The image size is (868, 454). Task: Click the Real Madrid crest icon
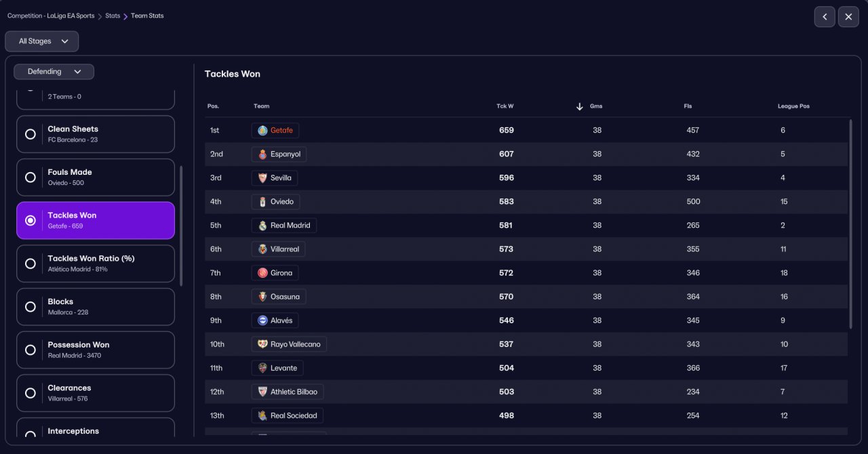click(262, 226)
